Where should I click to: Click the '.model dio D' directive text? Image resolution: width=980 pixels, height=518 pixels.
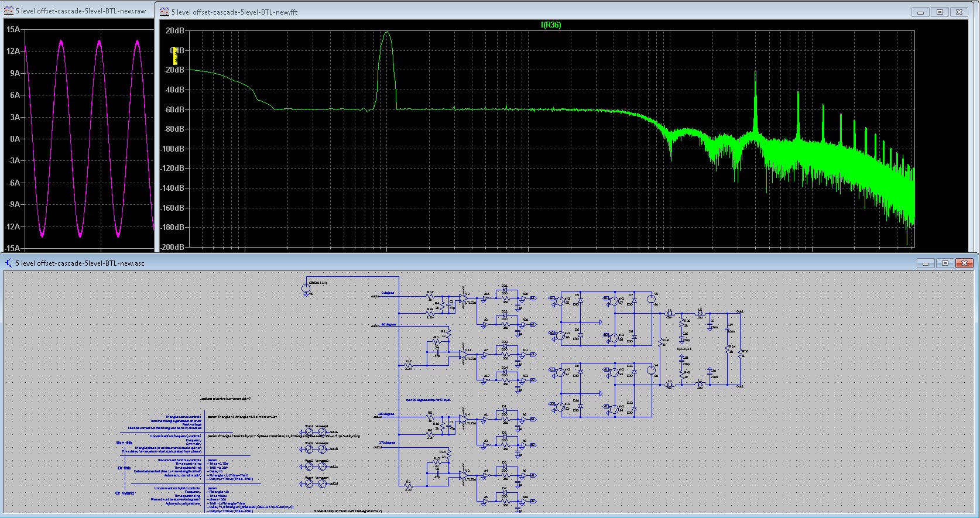coord(348,511)
